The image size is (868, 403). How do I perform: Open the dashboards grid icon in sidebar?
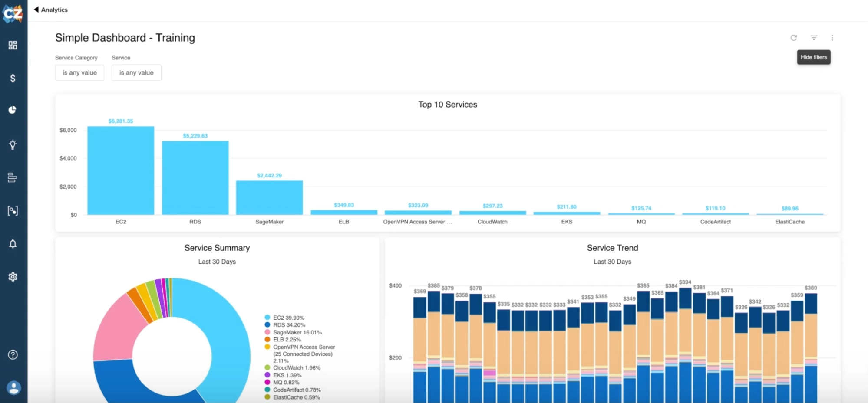point(13,45)
